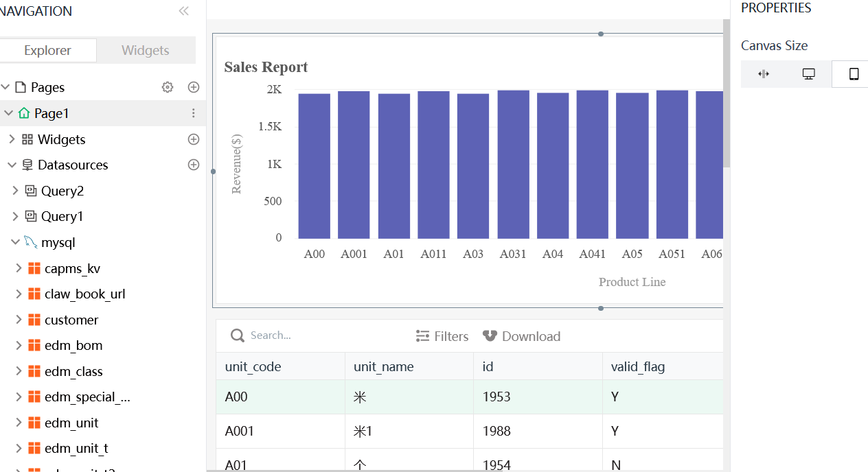Select desktop canvas size icon

[808, 74]
